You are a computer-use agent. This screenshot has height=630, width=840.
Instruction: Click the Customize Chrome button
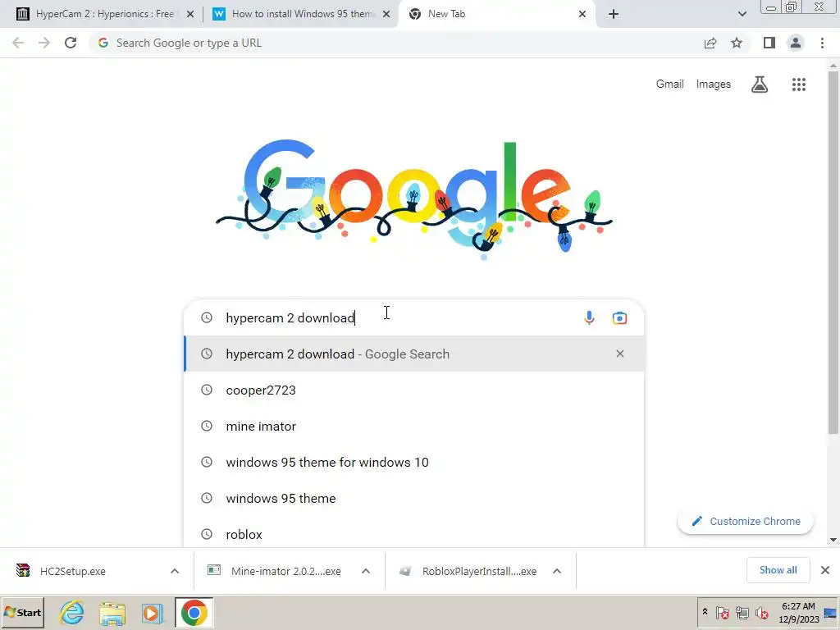click(x=745, y=521)
